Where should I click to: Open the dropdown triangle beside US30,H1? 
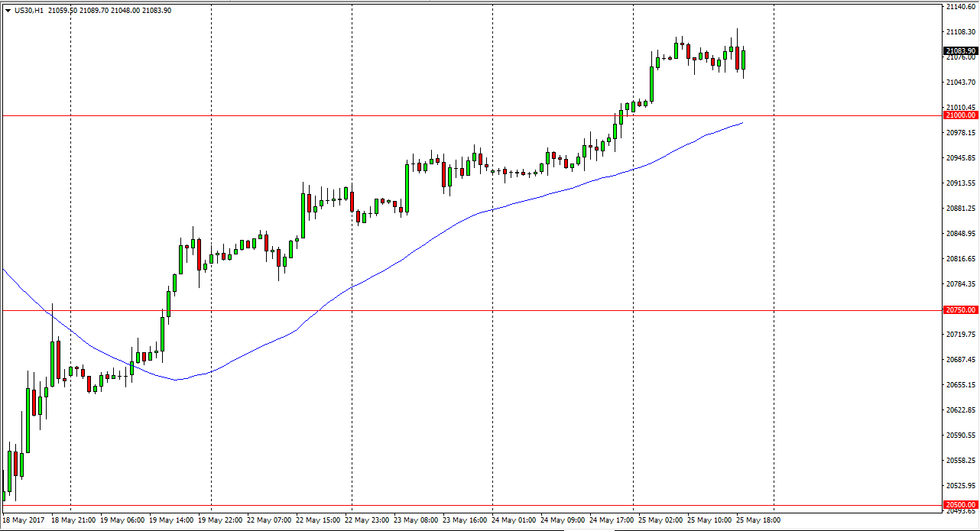click(7, 11)
